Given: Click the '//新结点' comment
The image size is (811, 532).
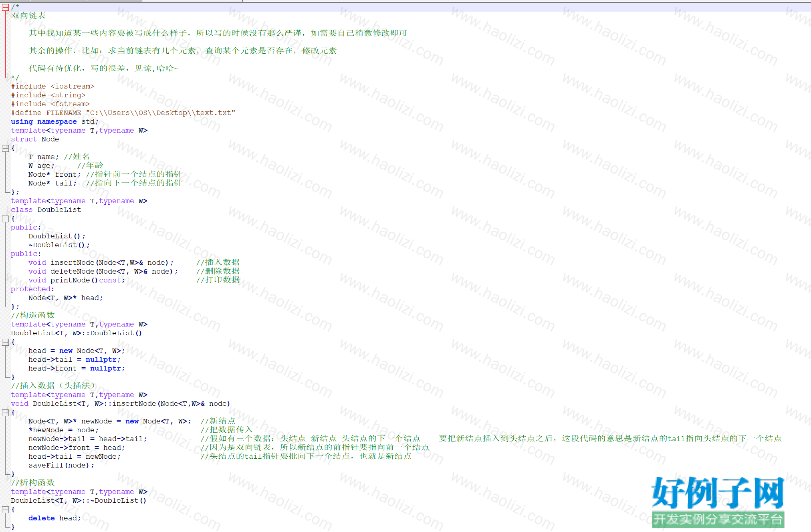Looking at the screenshot, I should [x=218, y=421].
